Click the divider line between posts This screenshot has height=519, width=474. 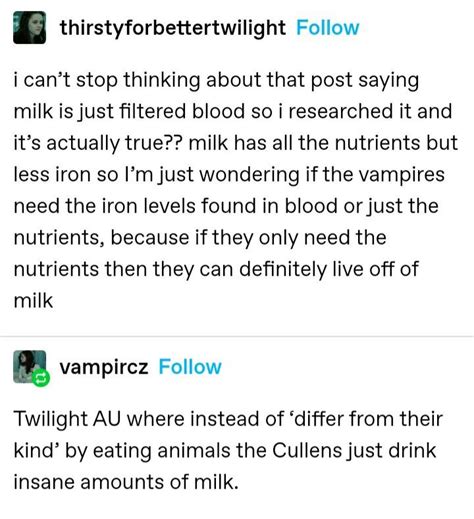[237, 336]
